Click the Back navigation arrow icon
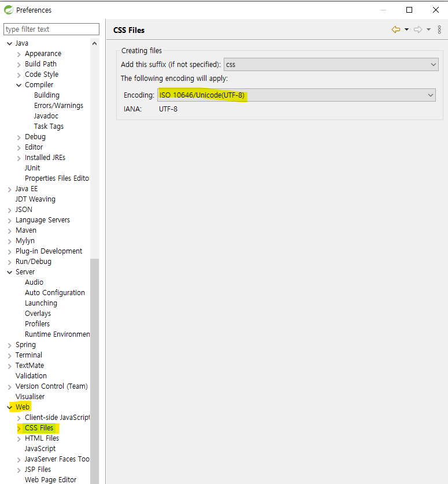Image resolution: width=448 pixels, height=484 pixels. (x=396, y=29)
